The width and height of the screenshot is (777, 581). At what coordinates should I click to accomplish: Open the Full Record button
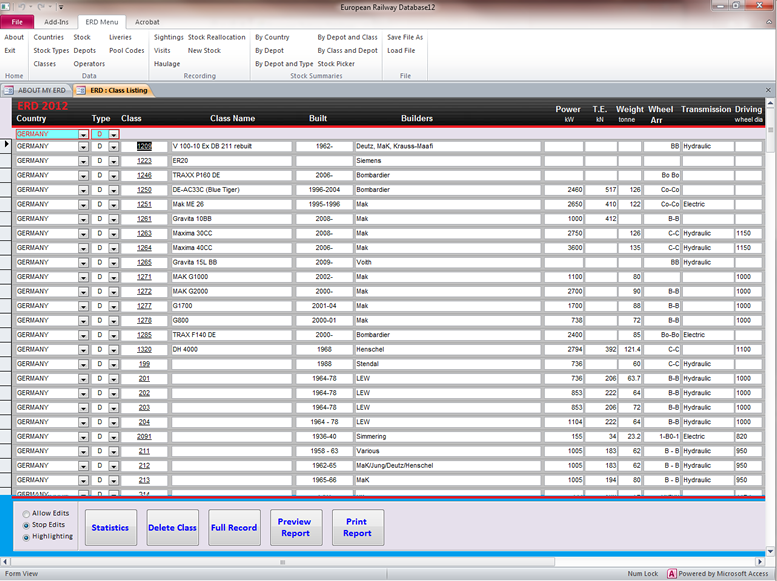(234, 527)
